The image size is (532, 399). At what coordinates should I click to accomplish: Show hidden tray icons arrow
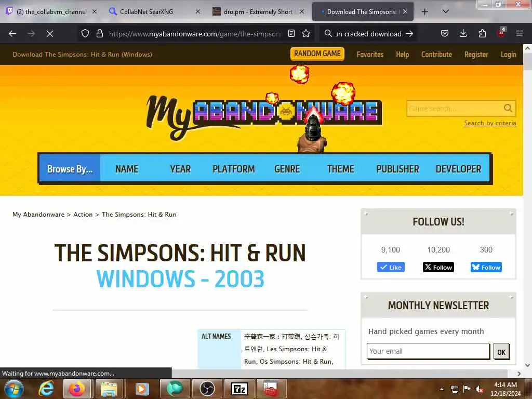(x=442, y=389)
